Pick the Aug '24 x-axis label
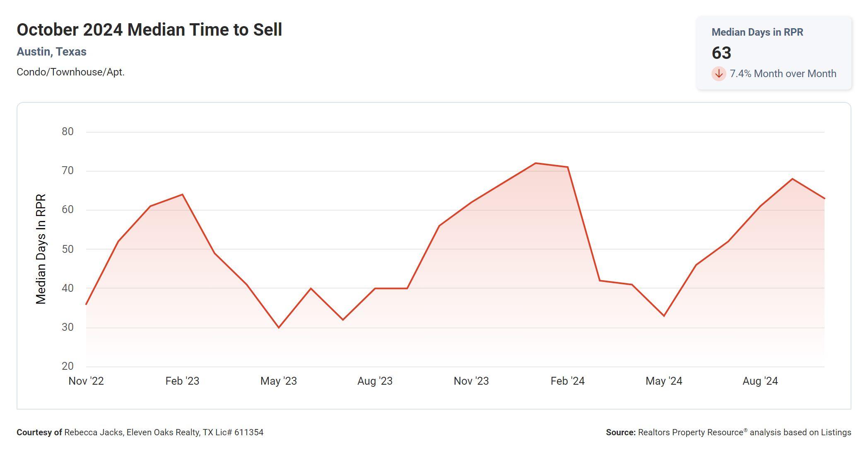The height and width of the screenshot is (456, 868). click(x=760, y=381)
